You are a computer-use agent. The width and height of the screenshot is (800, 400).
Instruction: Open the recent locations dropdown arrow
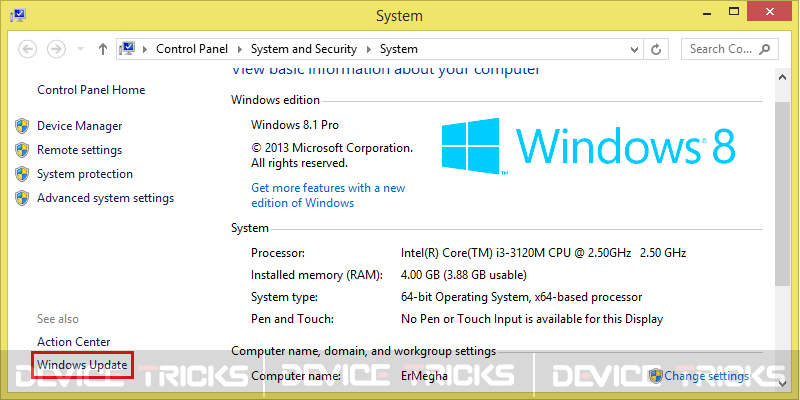[80, 49]
